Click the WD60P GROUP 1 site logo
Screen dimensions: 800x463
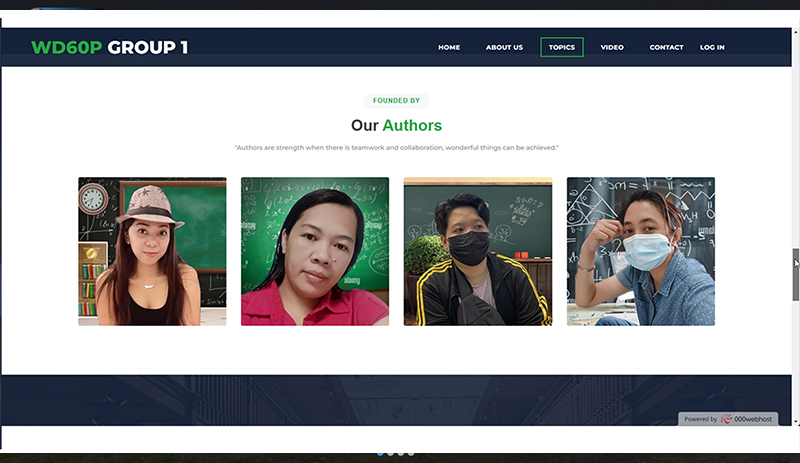click(x=109, y=47)
